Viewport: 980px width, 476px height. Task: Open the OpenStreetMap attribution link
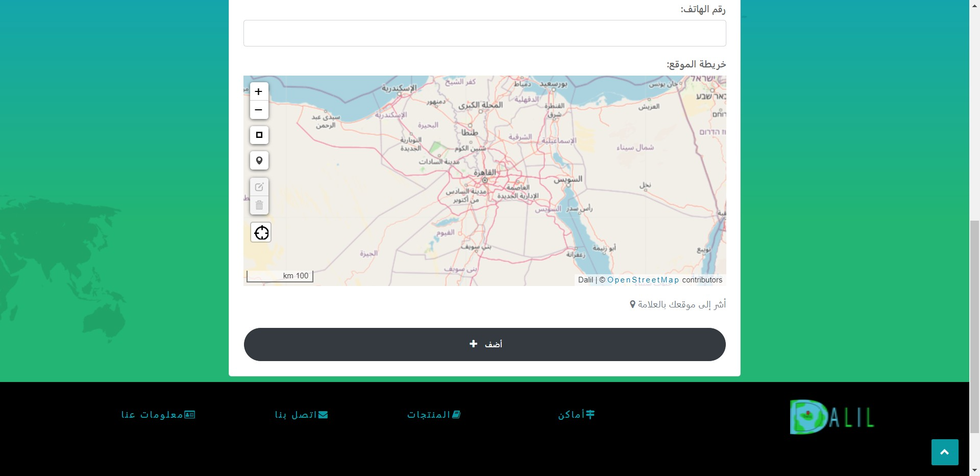[643, 280]
